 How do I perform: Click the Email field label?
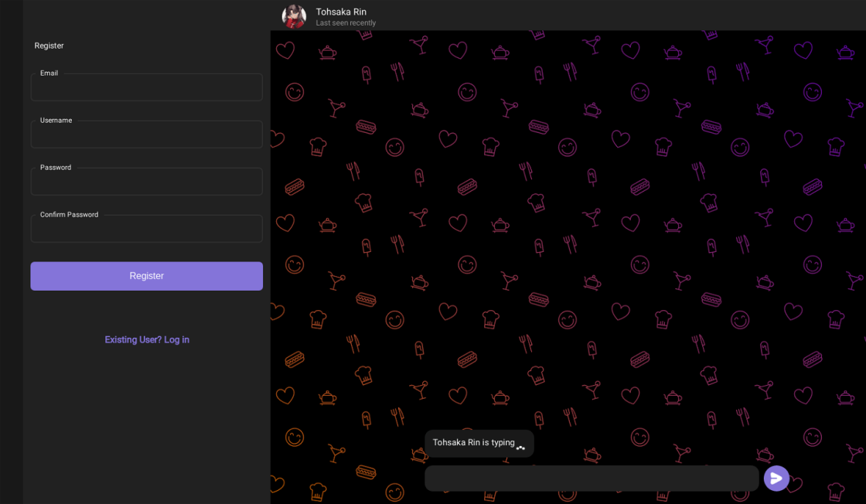coord(49,73)
